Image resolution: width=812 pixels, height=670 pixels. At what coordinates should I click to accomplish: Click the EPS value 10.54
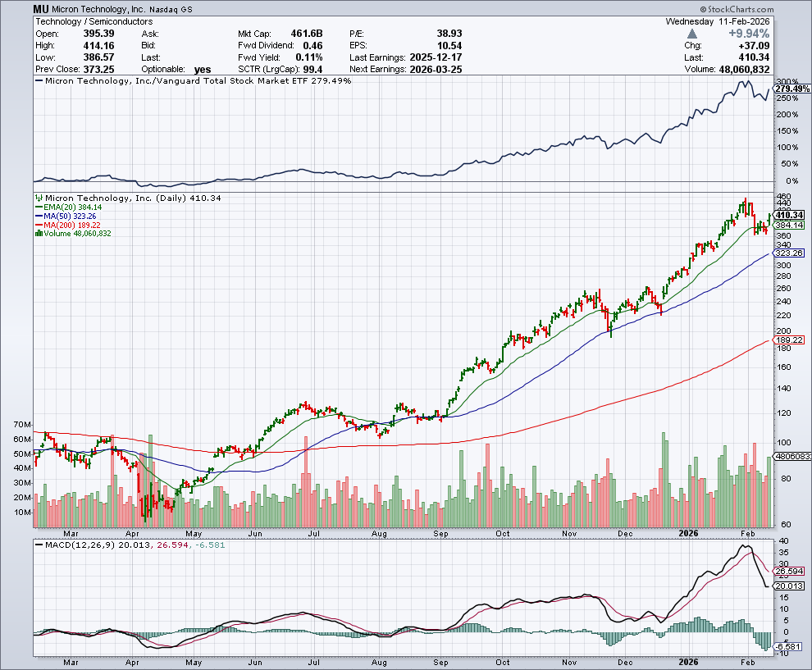pos(449,45)
